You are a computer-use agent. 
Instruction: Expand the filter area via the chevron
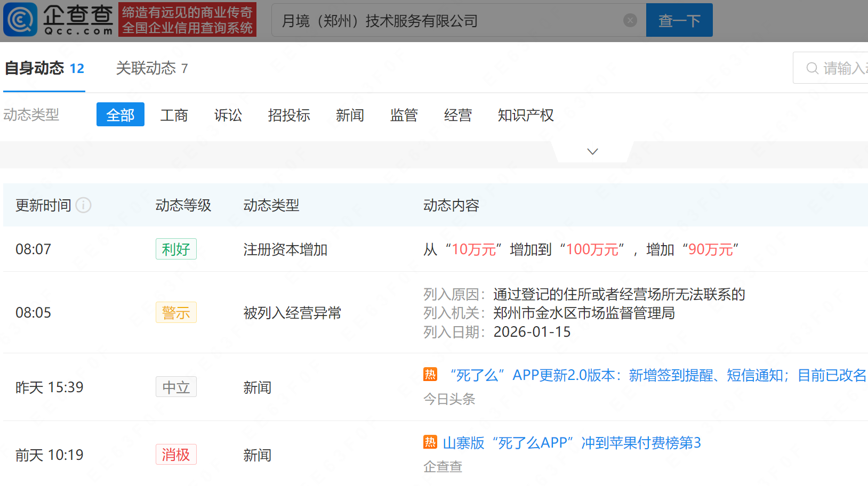pyautogui.click(x=592, y=151)
